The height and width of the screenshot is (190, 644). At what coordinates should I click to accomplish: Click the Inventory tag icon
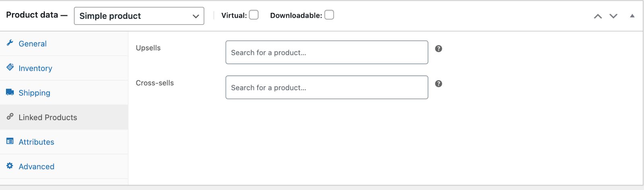pyautogui.click(x=10, y=67)
